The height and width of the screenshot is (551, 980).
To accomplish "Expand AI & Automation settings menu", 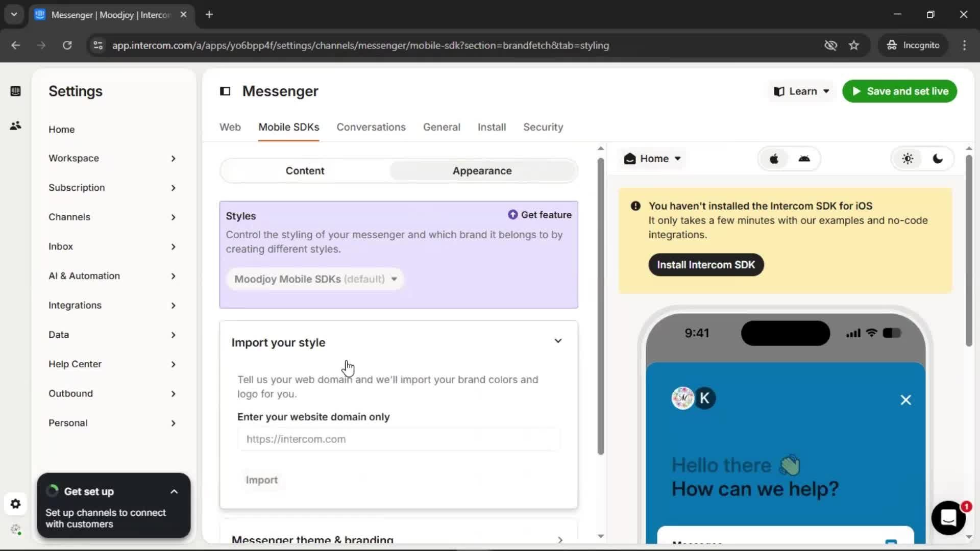I will pyautogui.click(x=112, y=276).
